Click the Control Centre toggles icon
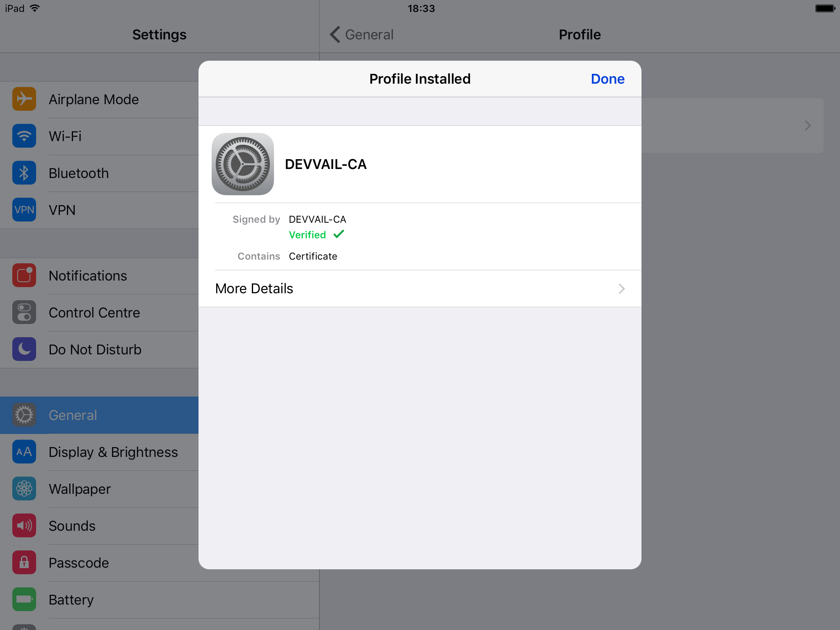 pos(24,312)
